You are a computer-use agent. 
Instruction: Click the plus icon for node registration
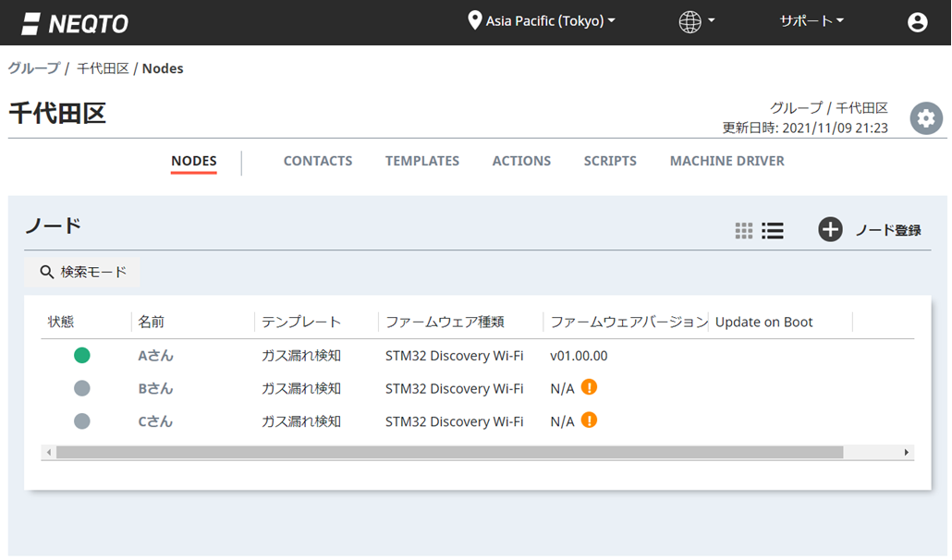830,230
